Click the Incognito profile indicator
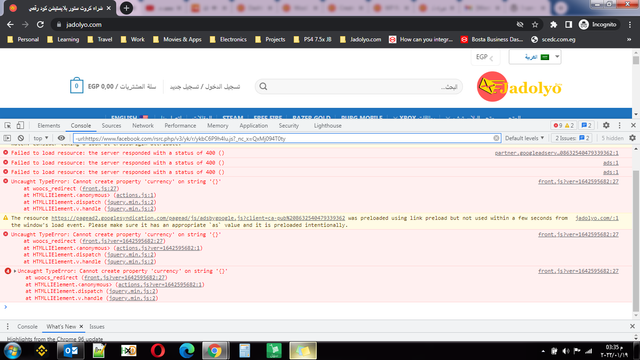This screenshot has height=360, width=640. click(598, 24)
